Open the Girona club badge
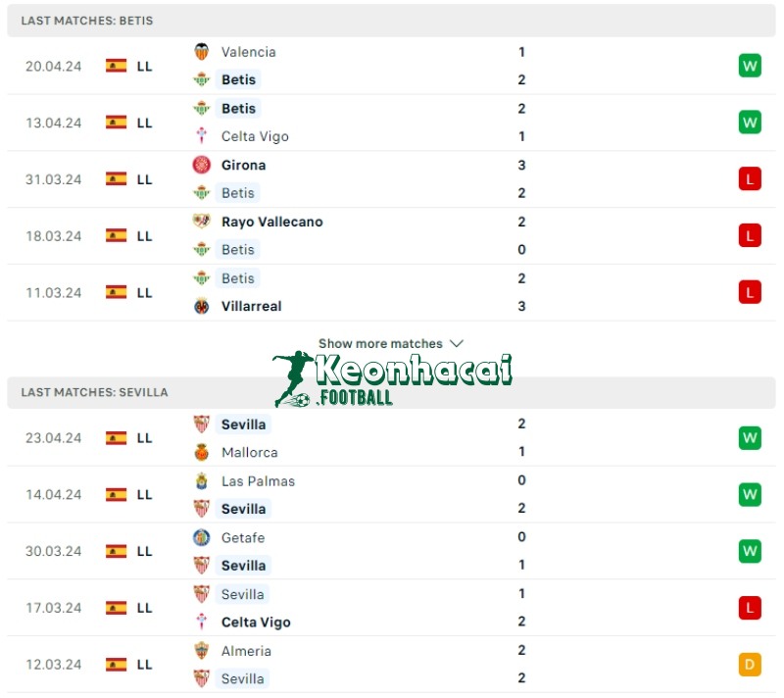This screenshot has width=784, height=698. tap(203, 165)
